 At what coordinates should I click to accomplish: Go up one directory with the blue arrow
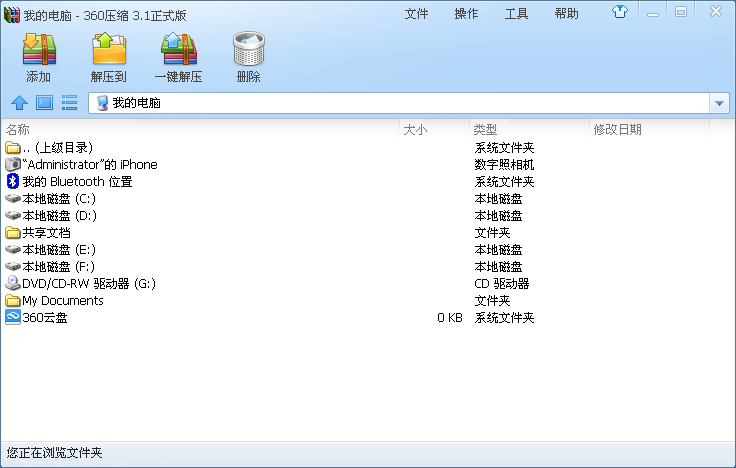(18, 102)
